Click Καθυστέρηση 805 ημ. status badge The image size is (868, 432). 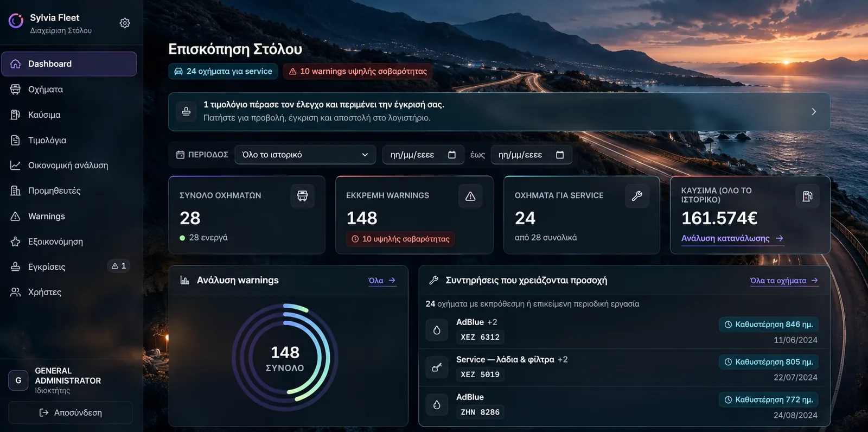[769, 362]
